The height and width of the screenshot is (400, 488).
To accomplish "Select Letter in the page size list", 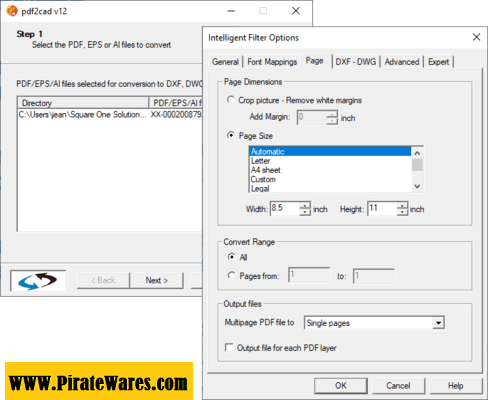I will [330, 161].
